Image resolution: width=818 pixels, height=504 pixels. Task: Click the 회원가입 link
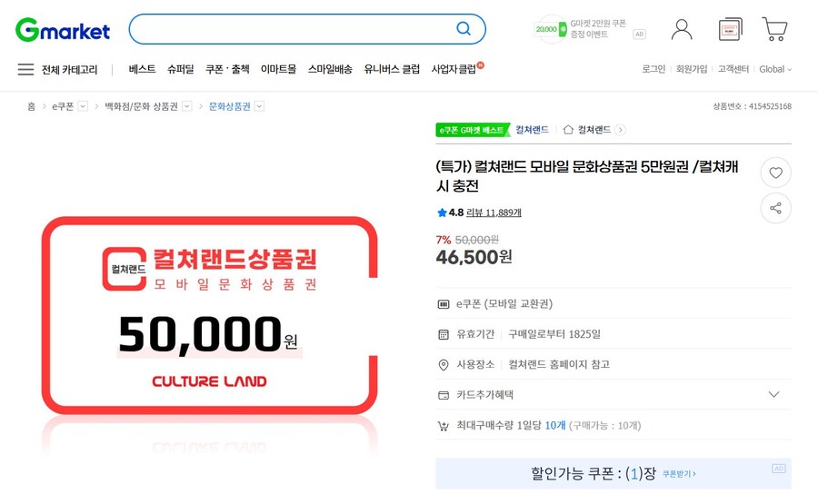coord(692,69)
